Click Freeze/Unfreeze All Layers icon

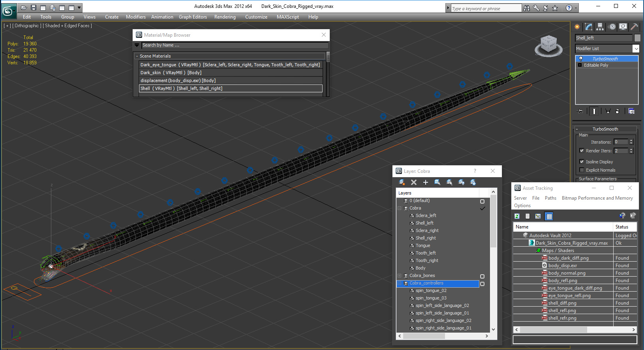[473, 182]
